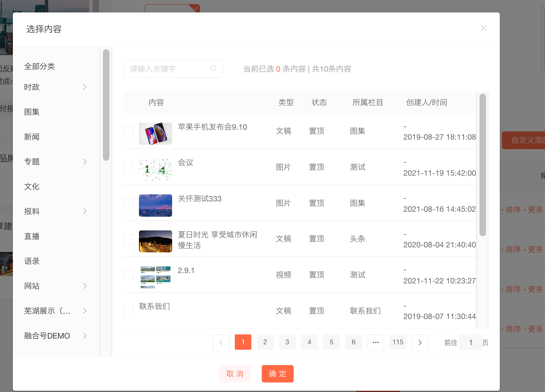Select the 会议 row checkbox
The image size is (545, 392).
(x=129, y=167)
